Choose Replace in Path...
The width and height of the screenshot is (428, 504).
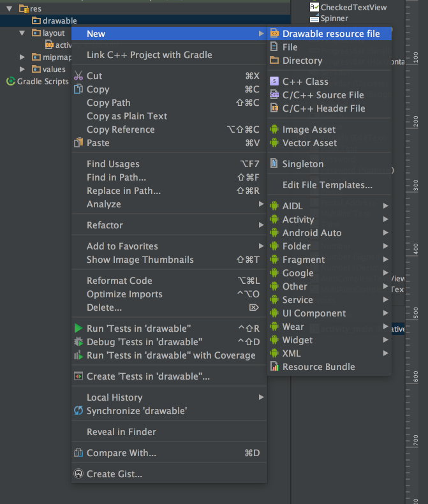(169, 191)
